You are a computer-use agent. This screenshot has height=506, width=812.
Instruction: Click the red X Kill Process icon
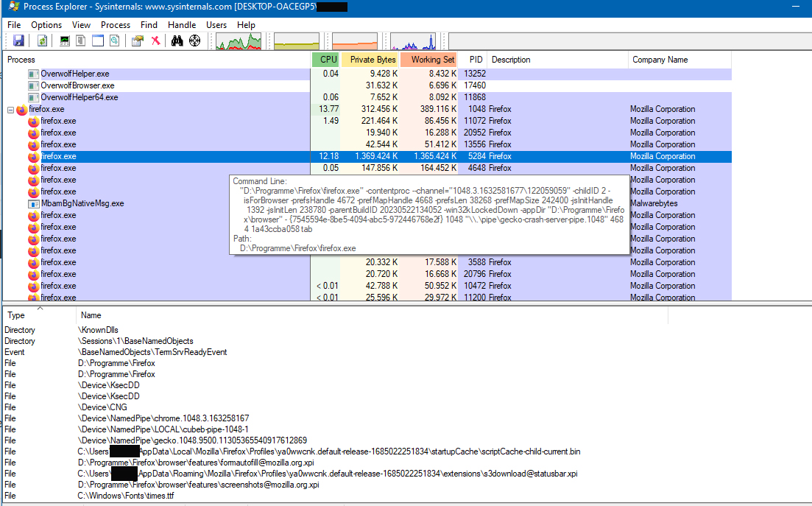coord(155,41)
